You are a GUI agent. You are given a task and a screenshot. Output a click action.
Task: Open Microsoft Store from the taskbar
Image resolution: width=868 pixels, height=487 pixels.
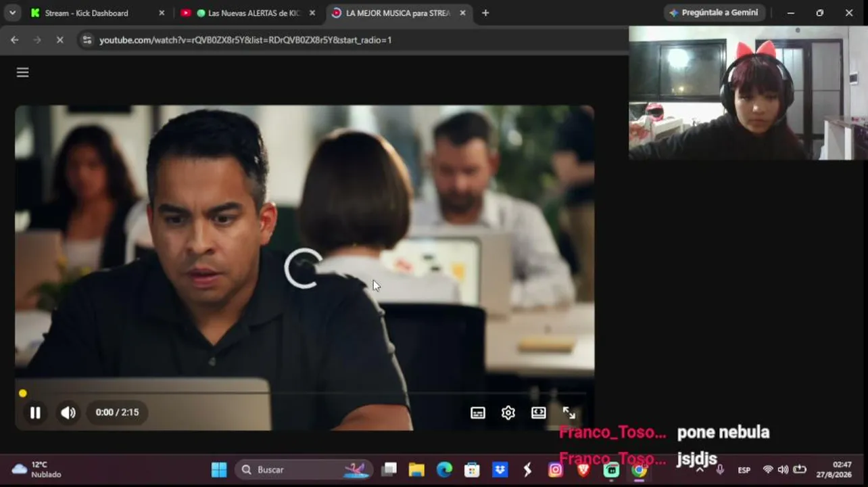472,469
